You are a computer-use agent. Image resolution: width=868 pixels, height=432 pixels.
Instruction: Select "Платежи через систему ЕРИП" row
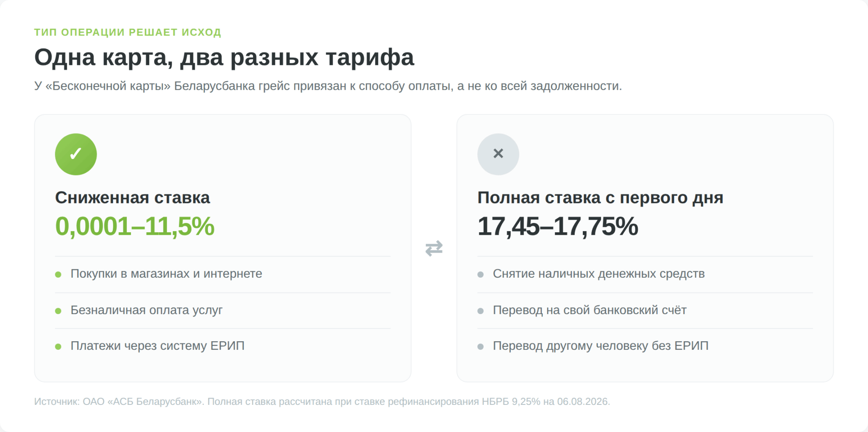click(x=223, y=346)
